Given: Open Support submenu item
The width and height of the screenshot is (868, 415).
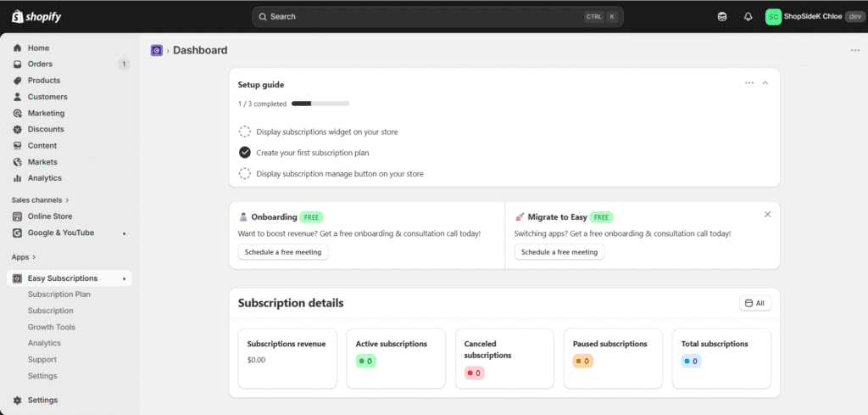Looking at the screenshot, I should click(42, 360).
